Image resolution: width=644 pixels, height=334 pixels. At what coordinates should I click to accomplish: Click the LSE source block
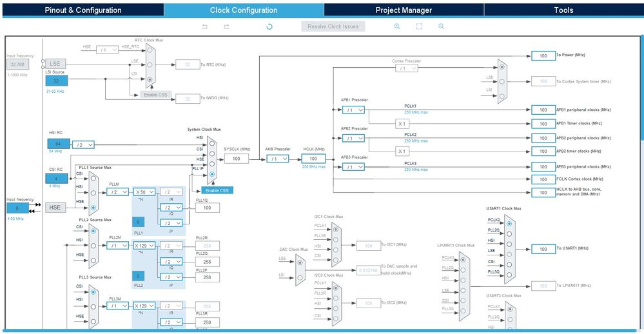click(x=55, y=64)
